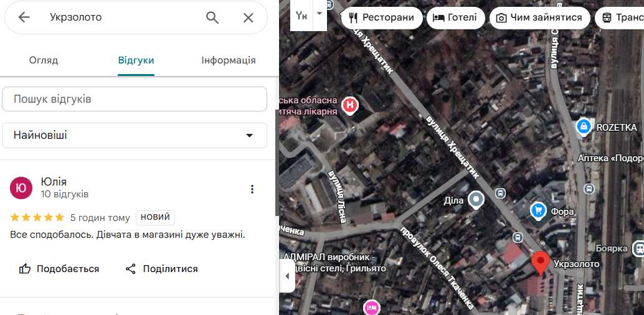Click the Діла grey location marker

(x=476, y=200)
